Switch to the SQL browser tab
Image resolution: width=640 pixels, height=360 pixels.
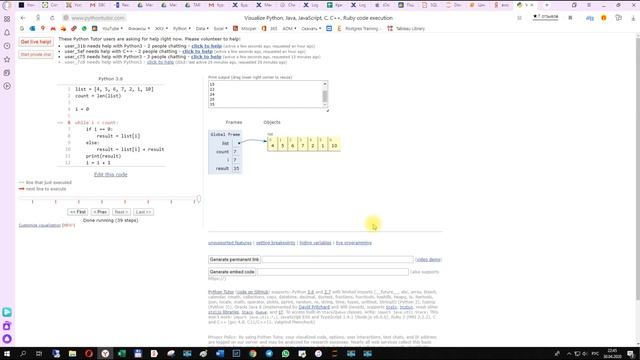pyautogui.click(x=430, y=5)
